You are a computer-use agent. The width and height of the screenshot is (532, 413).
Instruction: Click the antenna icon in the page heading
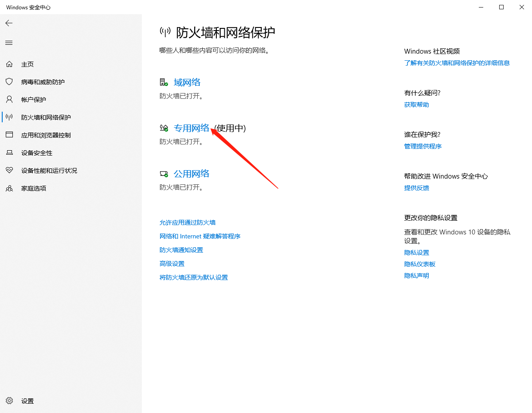coord(165,32)
